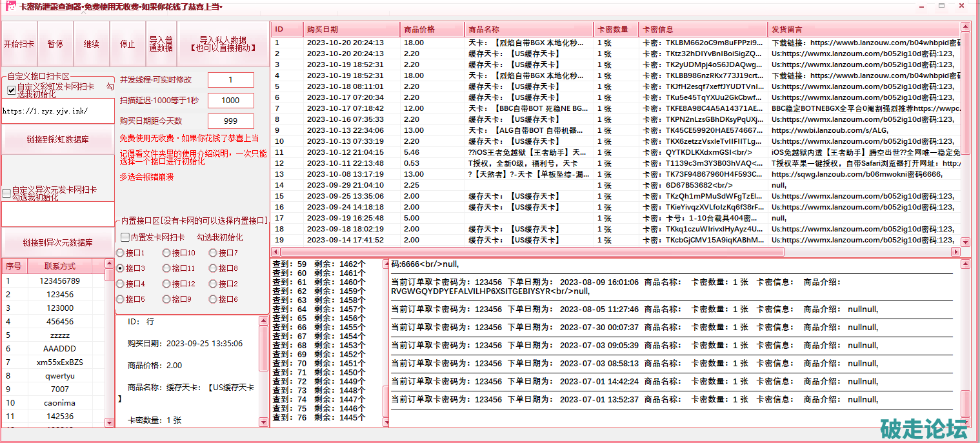
Task: Click the 并发线程 value input field
Action: click(230, 80)
